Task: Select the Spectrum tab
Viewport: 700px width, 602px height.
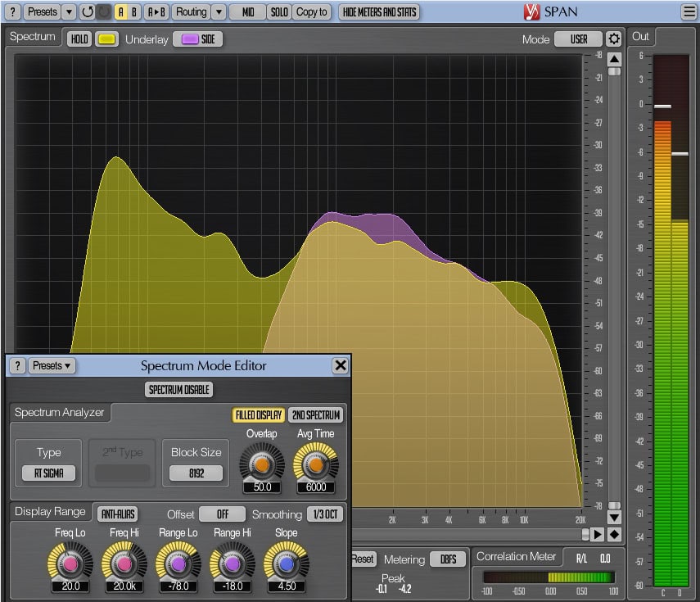Action: point(32,37)
